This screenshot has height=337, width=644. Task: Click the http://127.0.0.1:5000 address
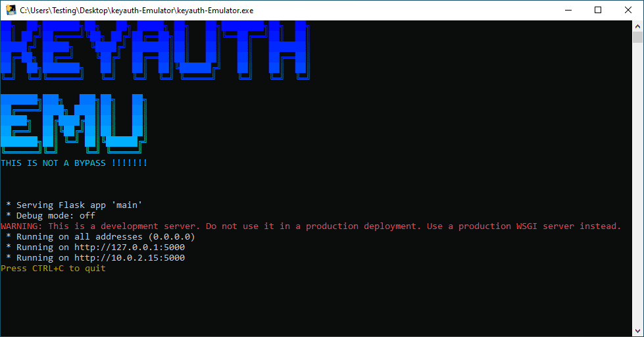(130, 247)
